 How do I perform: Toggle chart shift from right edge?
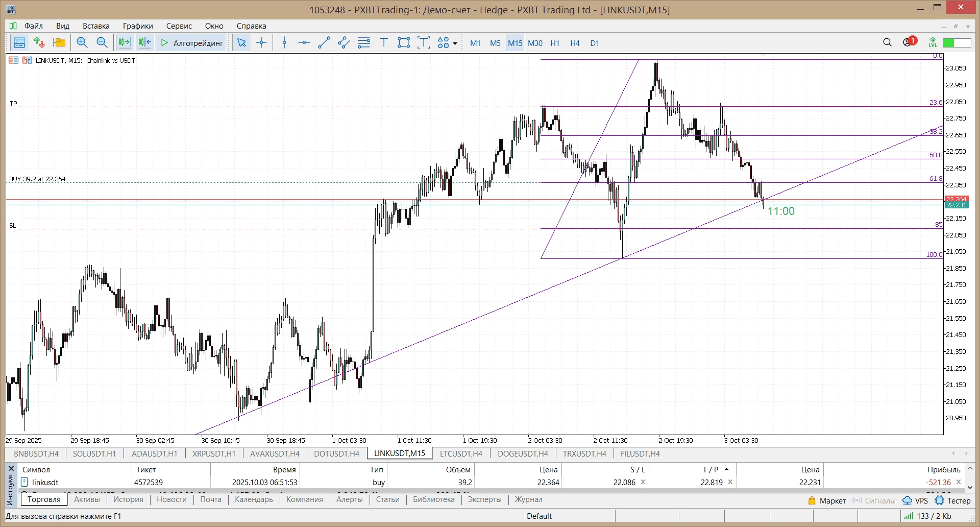tap(145, 43)
